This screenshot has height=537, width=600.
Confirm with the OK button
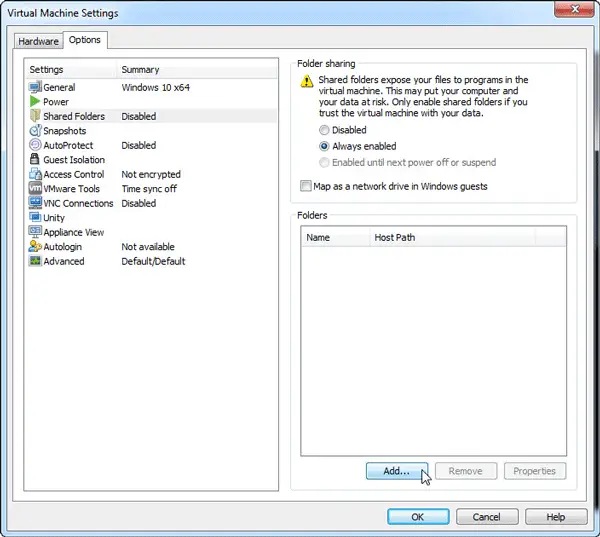(418, 517)
